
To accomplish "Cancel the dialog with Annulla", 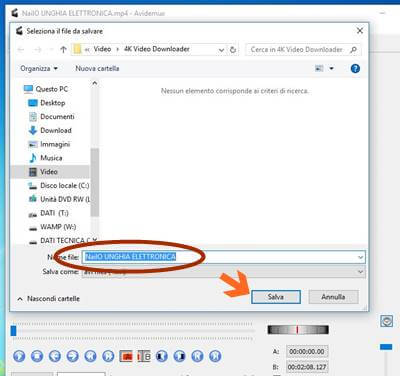I will click(x=333, y=297).
